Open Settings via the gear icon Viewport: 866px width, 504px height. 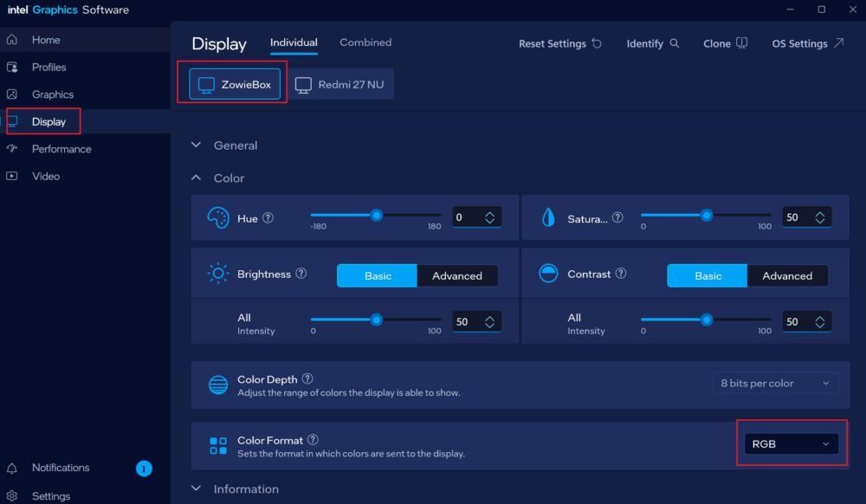coord(12,496)
